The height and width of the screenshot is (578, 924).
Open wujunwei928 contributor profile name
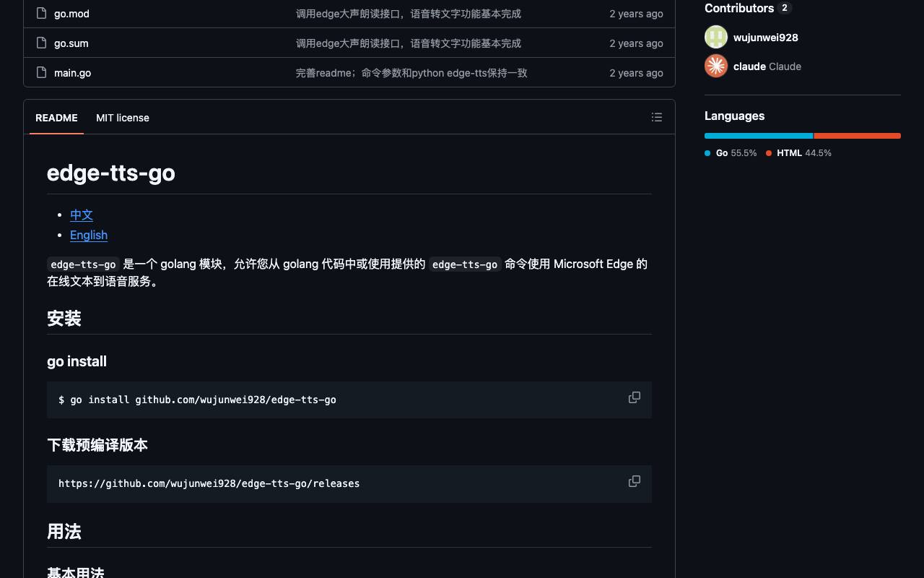[766, 38]
